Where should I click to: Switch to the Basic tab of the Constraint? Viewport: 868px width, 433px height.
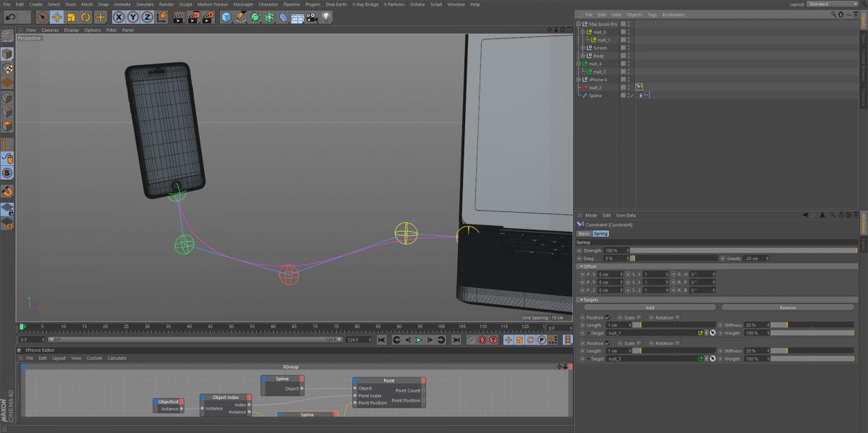[x=584, y=233]
